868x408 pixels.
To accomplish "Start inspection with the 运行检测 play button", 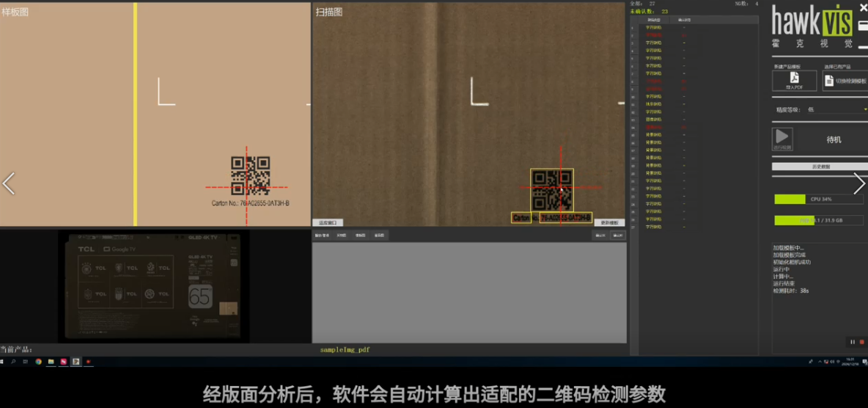I will pyautogui.click(x=782, y=139).
